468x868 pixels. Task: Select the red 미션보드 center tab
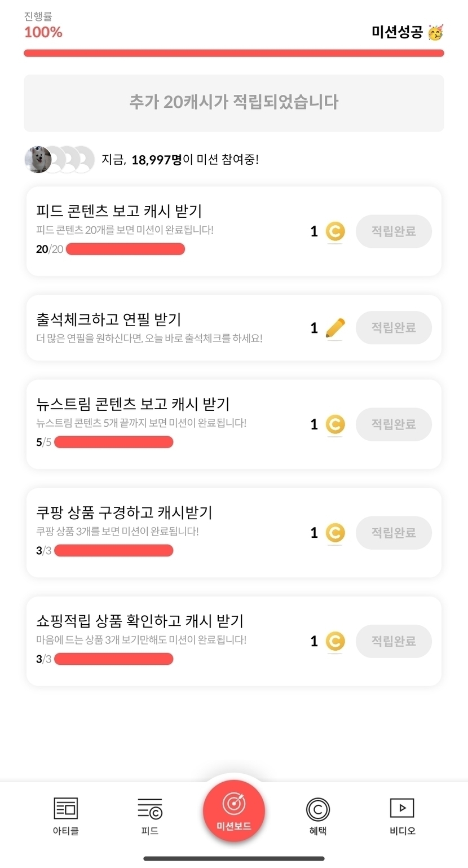click(x=234, y=810)
